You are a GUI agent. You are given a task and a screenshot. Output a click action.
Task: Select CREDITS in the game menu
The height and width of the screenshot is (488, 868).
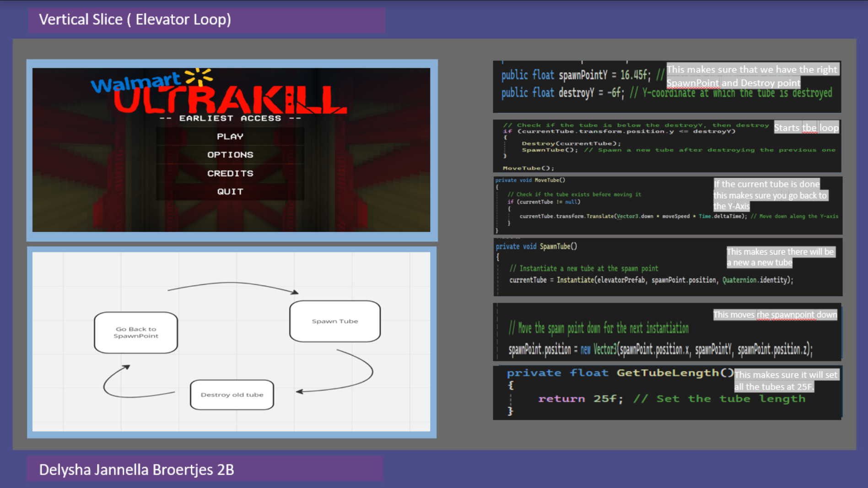point(230,174)
